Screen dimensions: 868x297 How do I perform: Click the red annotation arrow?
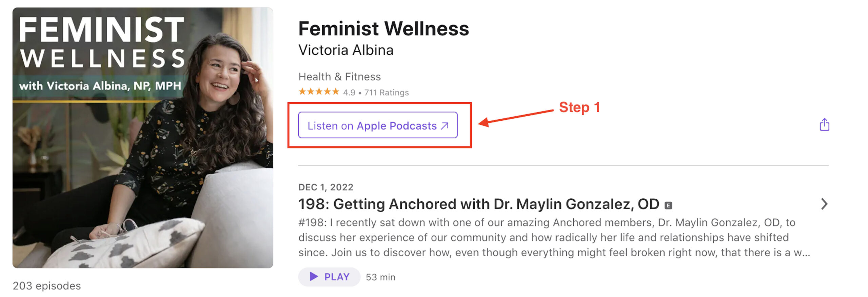coord(515,117)
